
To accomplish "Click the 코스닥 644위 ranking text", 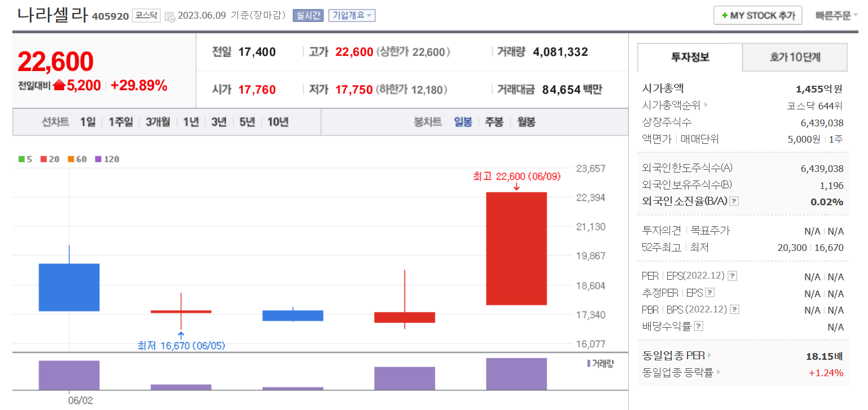I will (x=814, y=105).
